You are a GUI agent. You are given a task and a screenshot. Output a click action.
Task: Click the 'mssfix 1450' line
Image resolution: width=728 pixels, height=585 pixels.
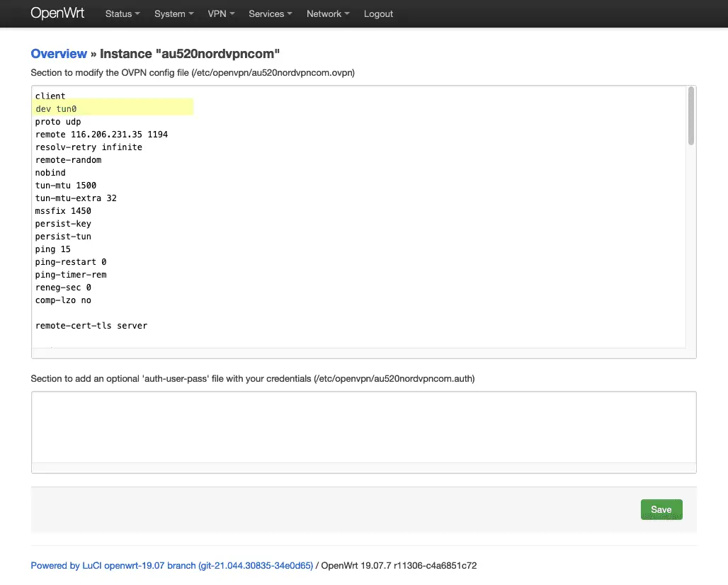click(63, 211)
